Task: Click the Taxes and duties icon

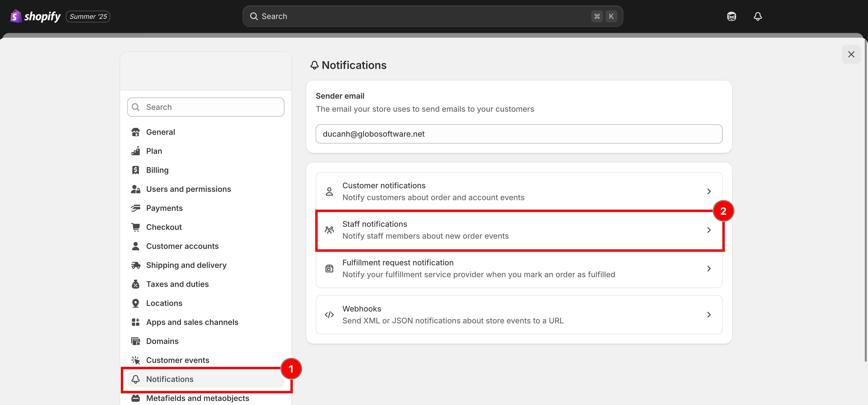Action: pyautogui.click(x=135, y=284)
